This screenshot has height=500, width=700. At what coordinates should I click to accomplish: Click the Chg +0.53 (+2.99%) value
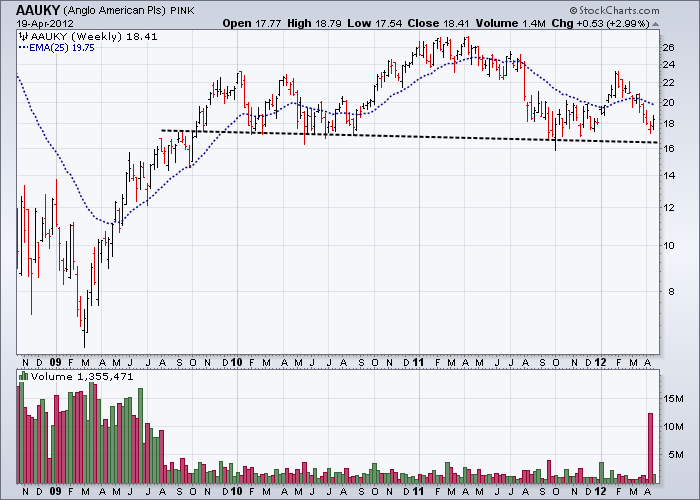click(601, 23)
